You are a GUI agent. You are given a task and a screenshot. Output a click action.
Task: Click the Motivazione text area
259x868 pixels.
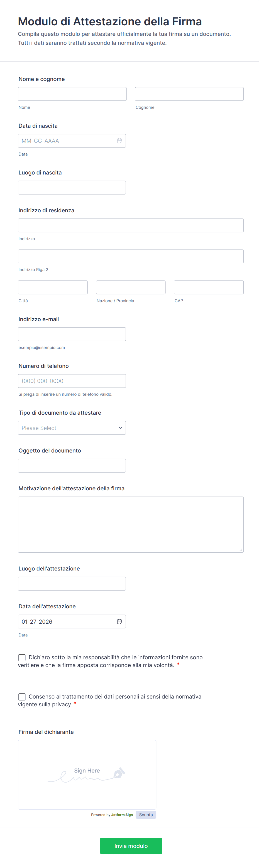coord(131,524)
